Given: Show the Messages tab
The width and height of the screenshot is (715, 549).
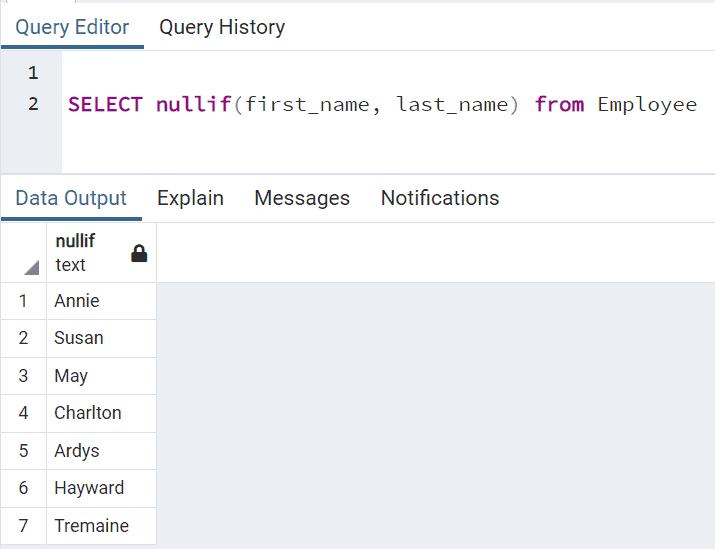Looking at the screenshot, I should (302, 198).
